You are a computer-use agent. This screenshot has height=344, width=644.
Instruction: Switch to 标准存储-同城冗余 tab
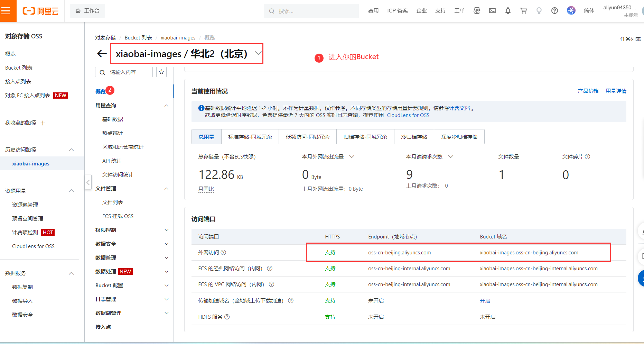(x=250, y=137)
